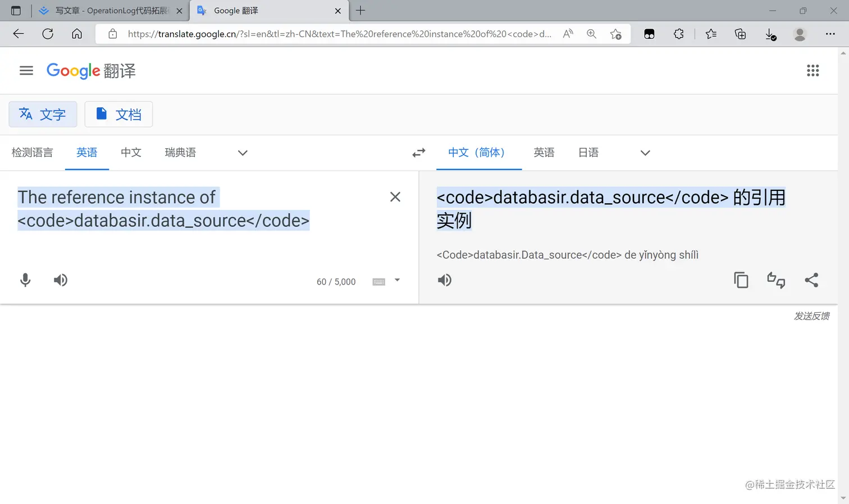
Task: View site information lock icon
Action: tap(113, 34)
